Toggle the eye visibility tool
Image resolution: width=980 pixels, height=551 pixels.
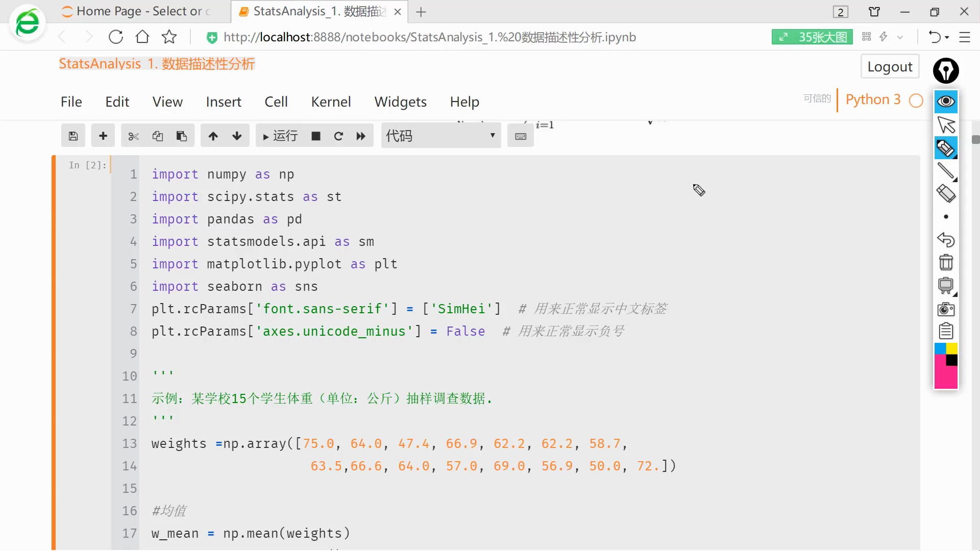(946, 102)
